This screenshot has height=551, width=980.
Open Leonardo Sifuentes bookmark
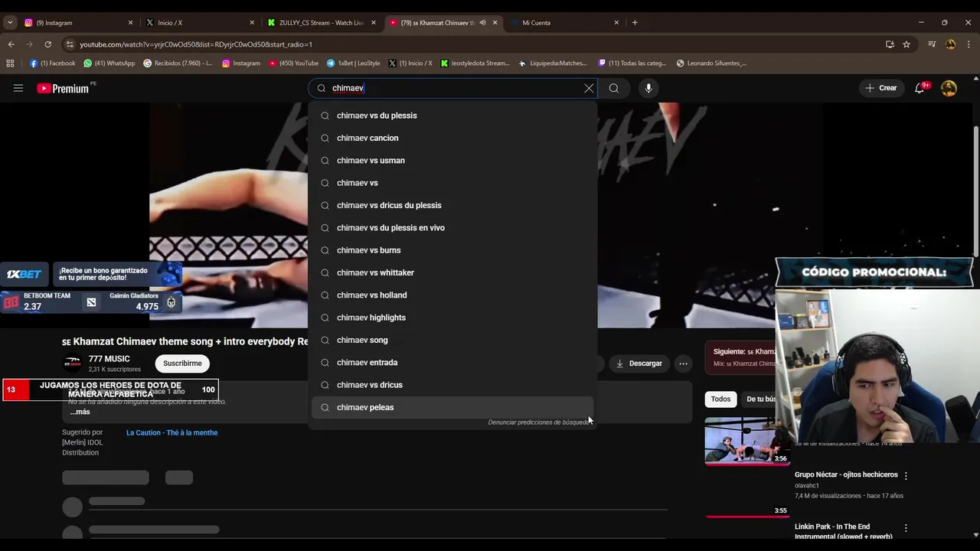tap(710, 64)
